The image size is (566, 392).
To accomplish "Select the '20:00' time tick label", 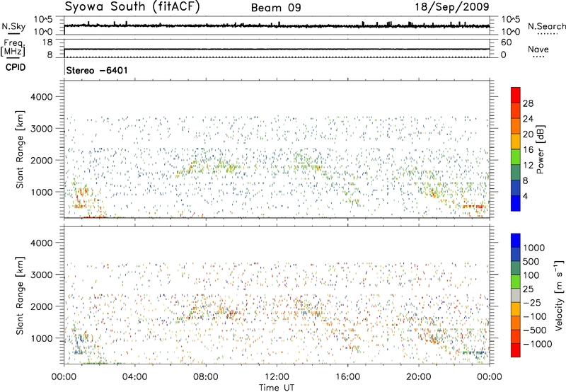I will [x=418, y=377].
